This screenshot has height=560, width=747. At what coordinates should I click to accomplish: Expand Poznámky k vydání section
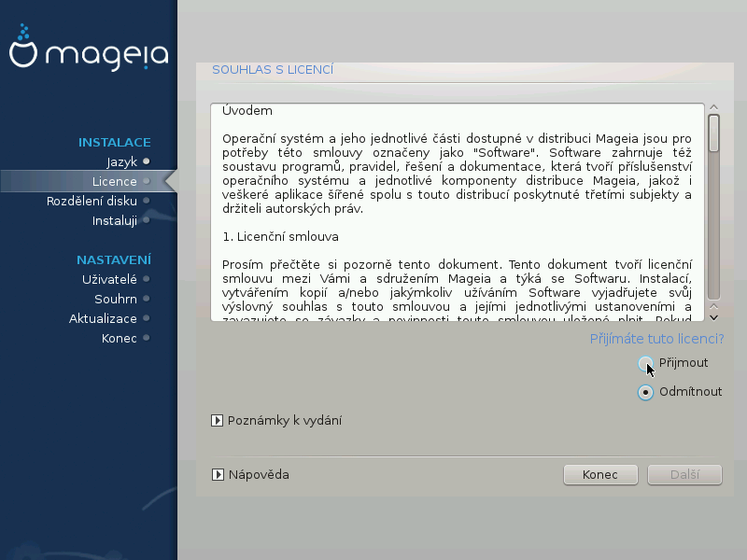[x=218, y=421]
